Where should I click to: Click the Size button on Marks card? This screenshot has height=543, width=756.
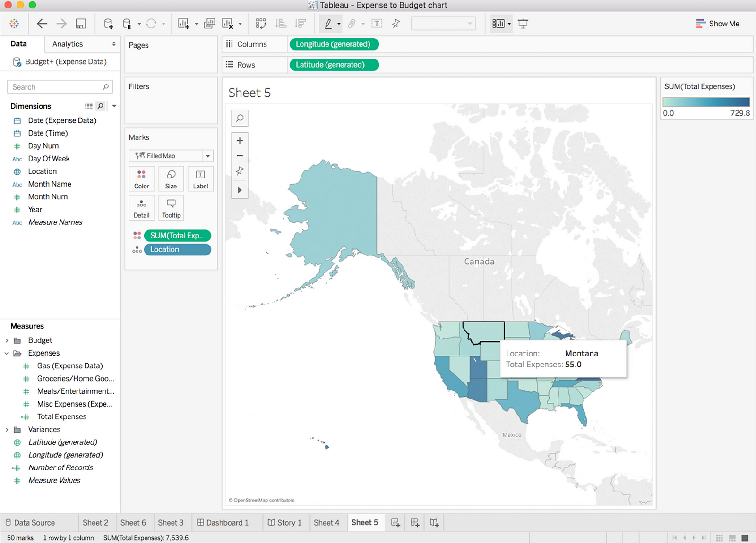[x=171, y=179]
